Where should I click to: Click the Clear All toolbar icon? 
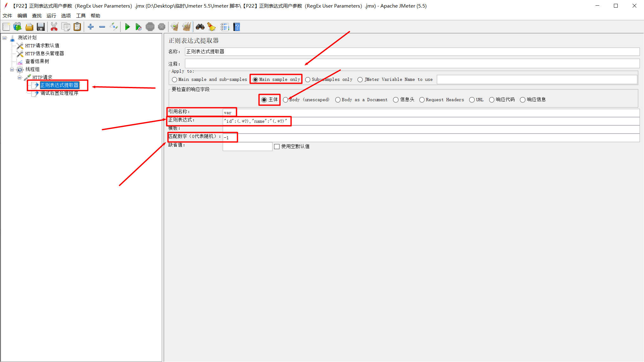click(x=186, y=27)
